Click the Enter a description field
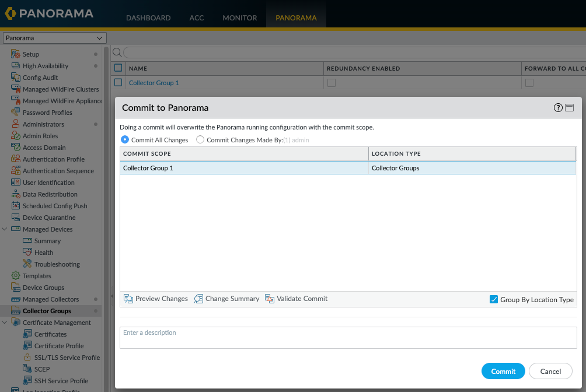Viewport: 586px width, 392px height. (348, 338)
